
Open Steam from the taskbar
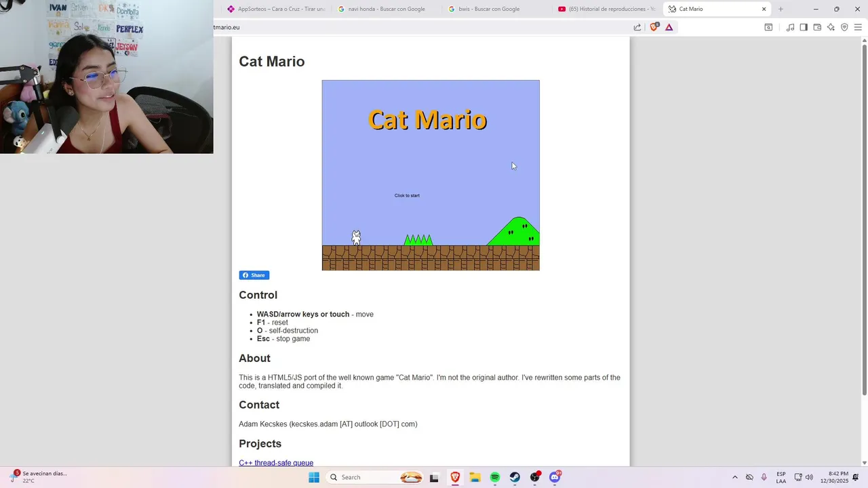[515, 477]
